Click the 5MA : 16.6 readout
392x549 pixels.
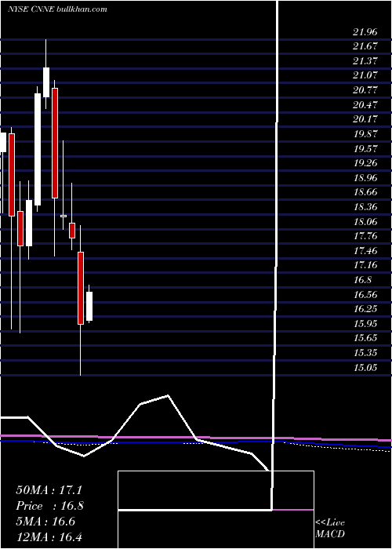(x=45, y=522)
